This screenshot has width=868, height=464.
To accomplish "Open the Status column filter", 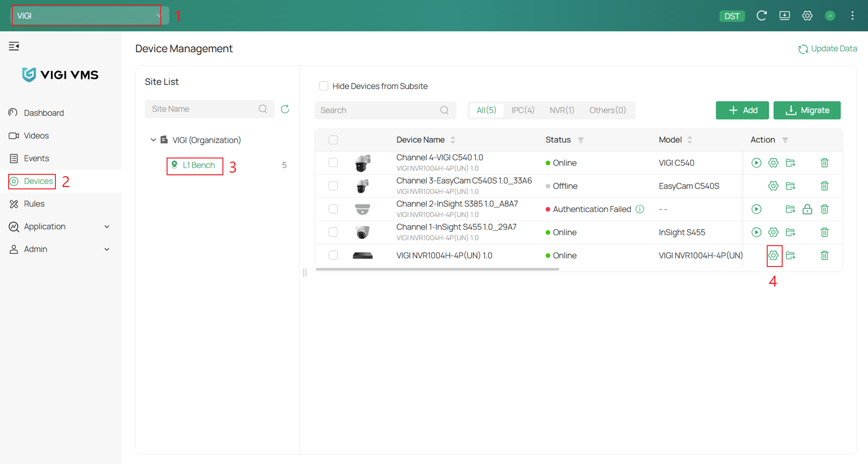I will (581, 140).
